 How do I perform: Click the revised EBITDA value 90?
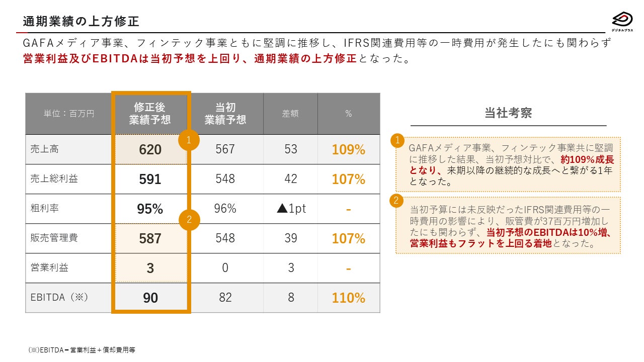(x=150, y=298)
